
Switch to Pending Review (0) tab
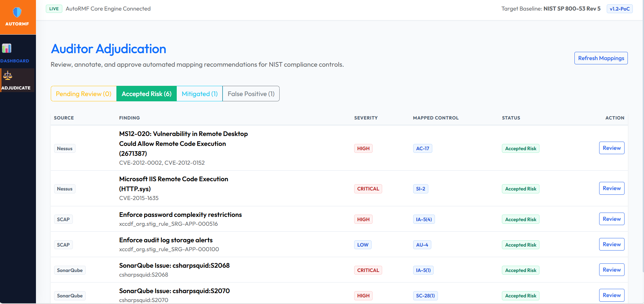coord(84,94)
